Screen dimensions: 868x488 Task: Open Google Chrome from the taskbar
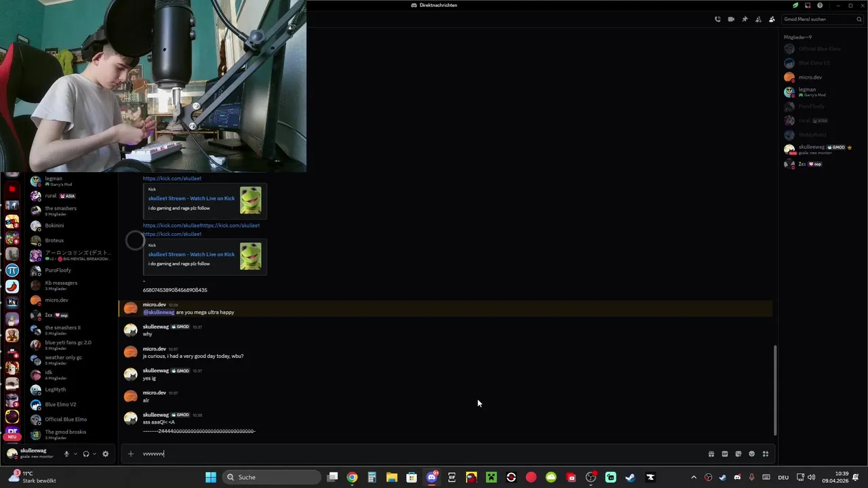pos(352,477)
